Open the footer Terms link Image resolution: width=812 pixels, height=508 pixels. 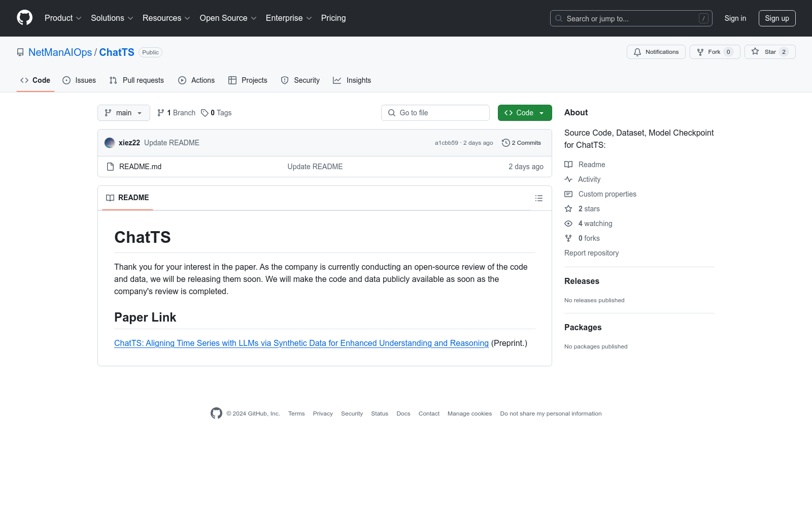(296, 414)
